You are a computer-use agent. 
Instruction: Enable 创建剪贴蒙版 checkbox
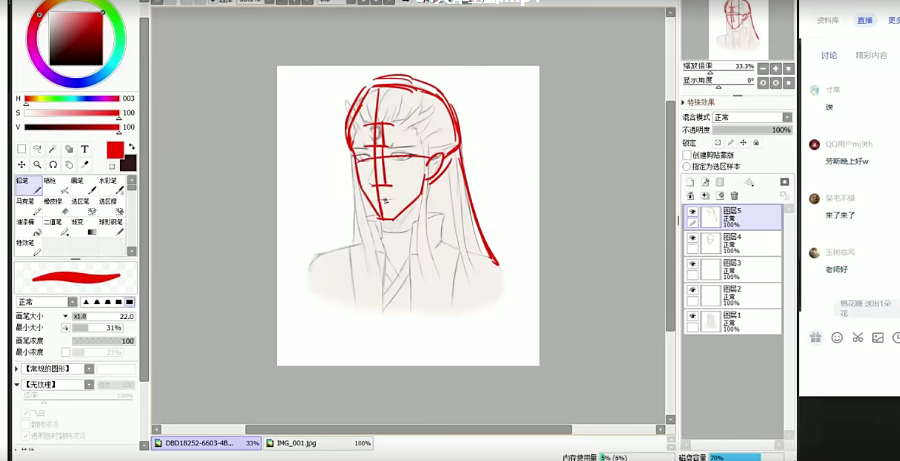click(687, 156)
